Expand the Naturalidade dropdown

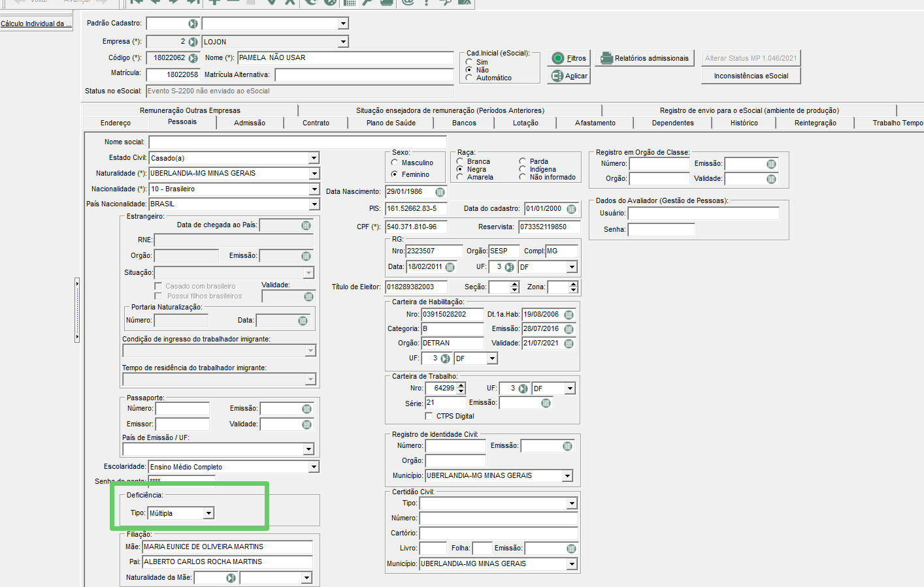314,174
